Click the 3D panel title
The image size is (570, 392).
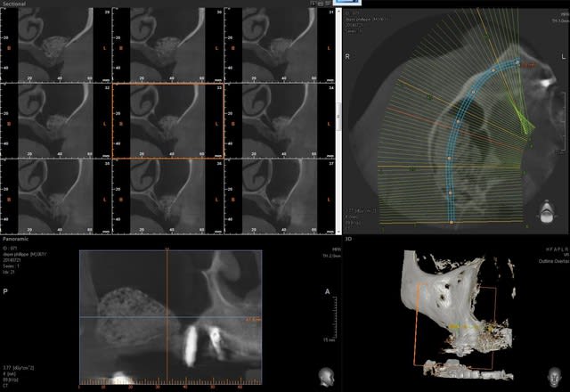tap(348, 239)
